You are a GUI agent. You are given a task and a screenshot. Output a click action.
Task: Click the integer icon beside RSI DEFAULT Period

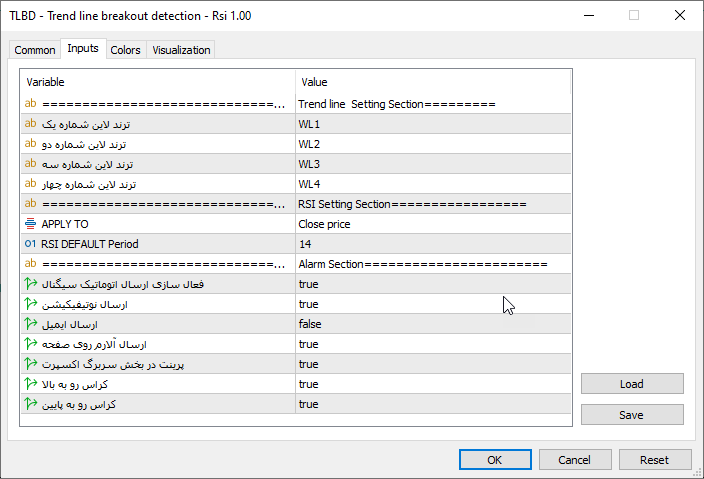click(x=30, y=244)
